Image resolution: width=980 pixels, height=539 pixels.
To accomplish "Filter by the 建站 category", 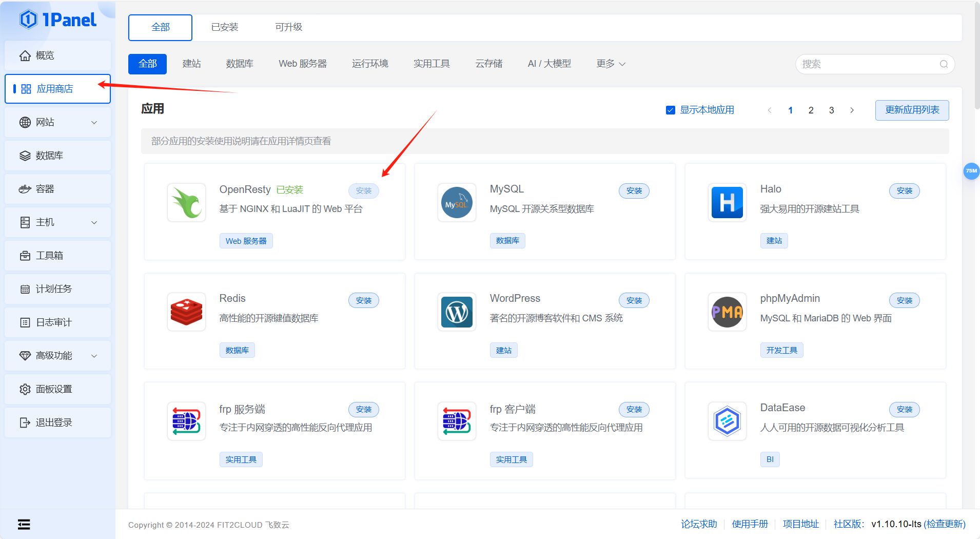I will pos(192,64).
